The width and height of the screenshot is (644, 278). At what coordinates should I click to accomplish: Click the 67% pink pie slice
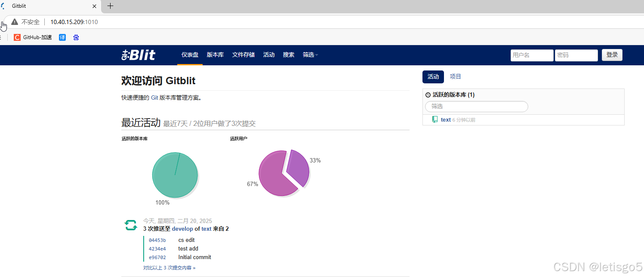coord(275,176)
